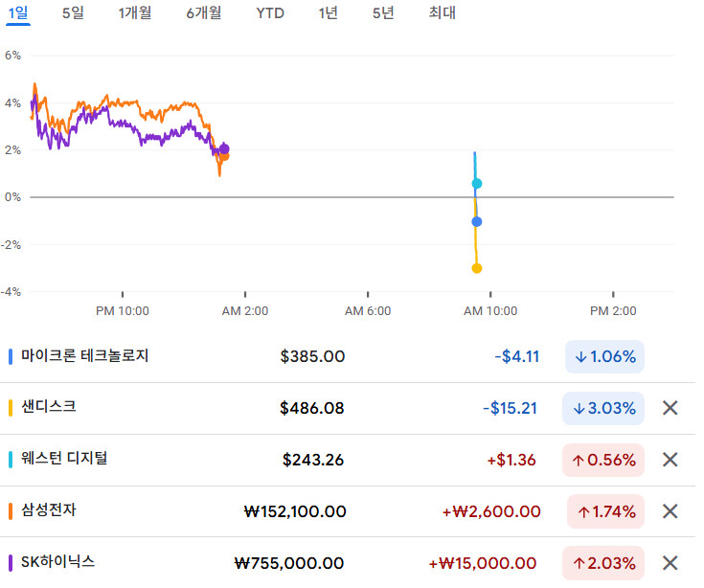
Task: Click the 마이크론 1.06% down badge
Action: click(604, 356)
